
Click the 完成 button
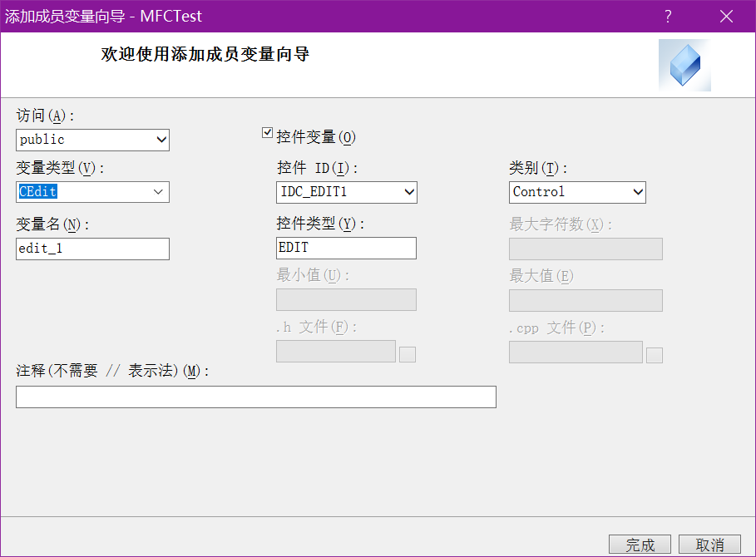[x=640, y=545]
